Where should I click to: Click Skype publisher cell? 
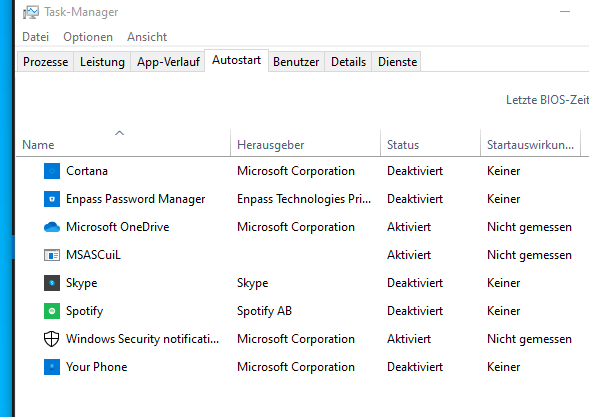[x=252, y=283]
